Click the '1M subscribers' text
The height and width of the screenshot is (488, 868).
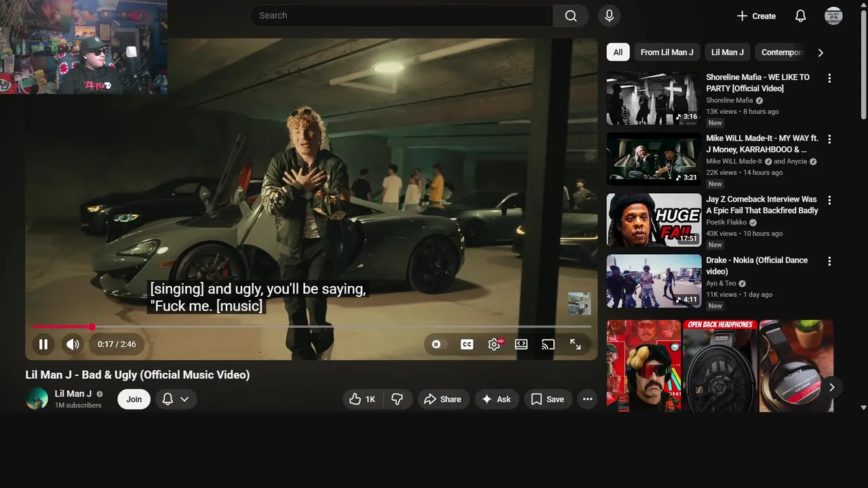pyautogui.click(x=78, y=405)
